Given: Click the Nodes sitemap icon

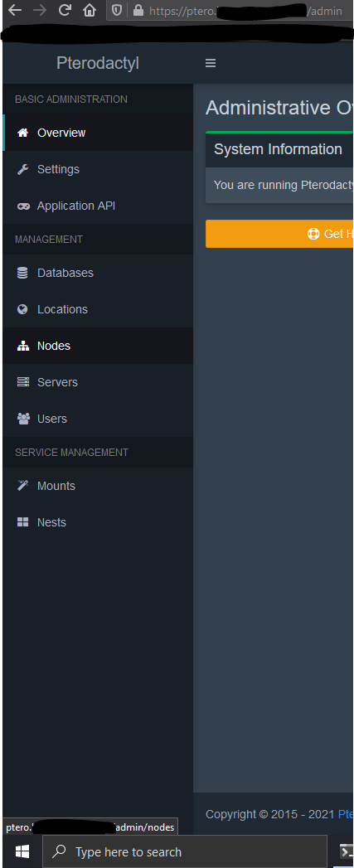Looking at the screenshot, I should point(22,346).
